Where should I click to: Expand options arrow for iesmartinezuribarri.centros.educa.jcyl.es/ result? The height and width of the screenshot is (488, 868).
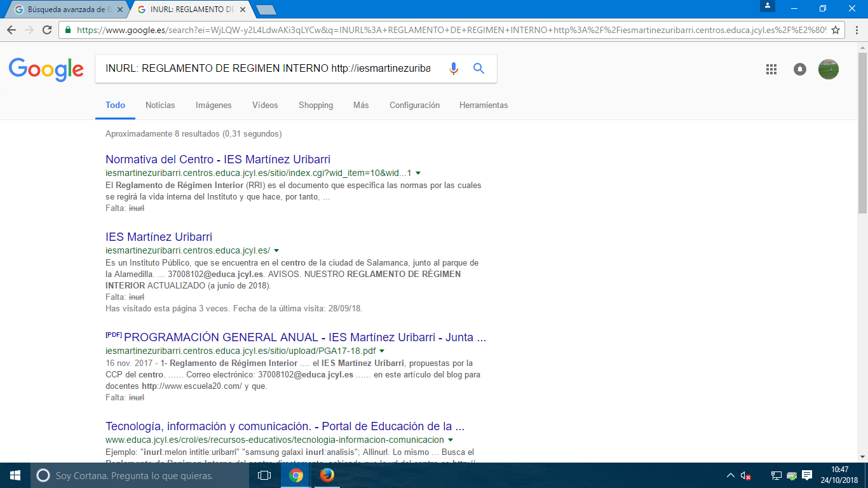276,250
